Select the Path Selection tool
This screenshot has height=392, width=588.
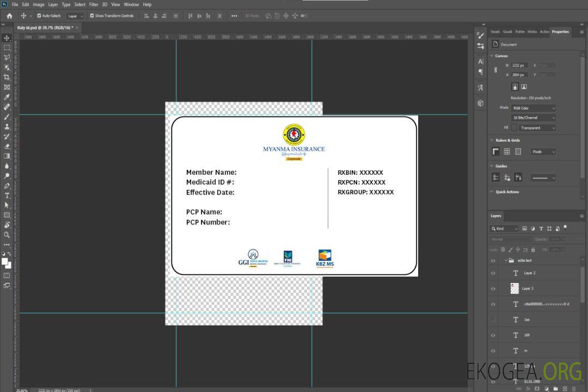tap(7, 205)
